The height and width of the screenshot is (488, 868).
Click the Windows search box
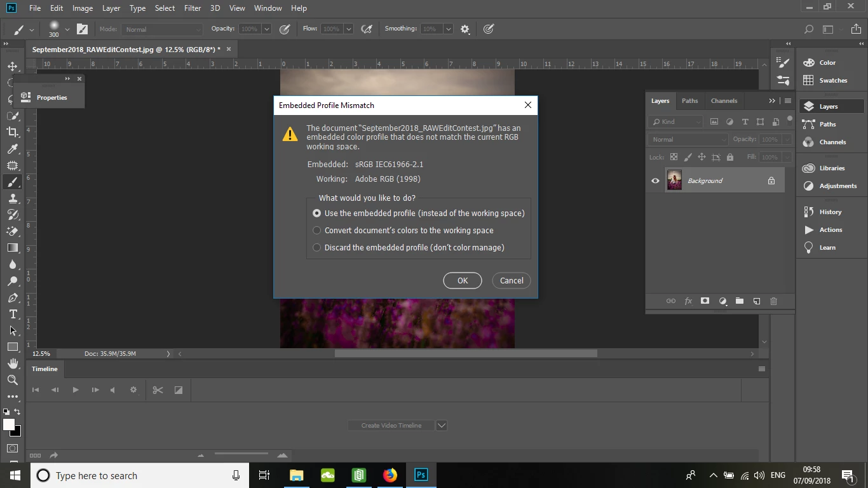139,475
